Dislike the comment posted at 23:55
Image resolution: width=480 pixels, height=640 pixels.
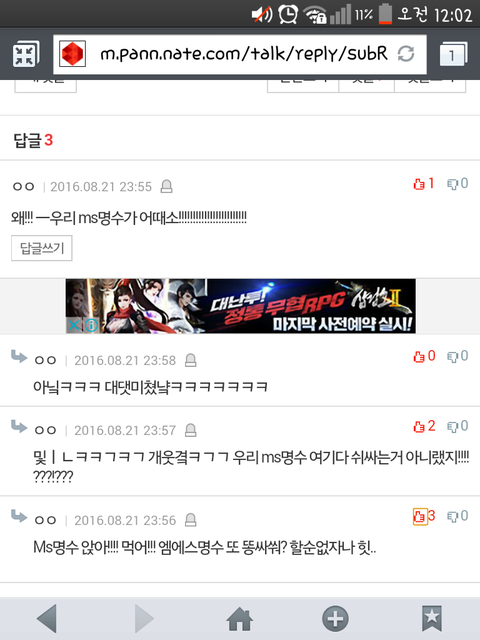(458, 184)
